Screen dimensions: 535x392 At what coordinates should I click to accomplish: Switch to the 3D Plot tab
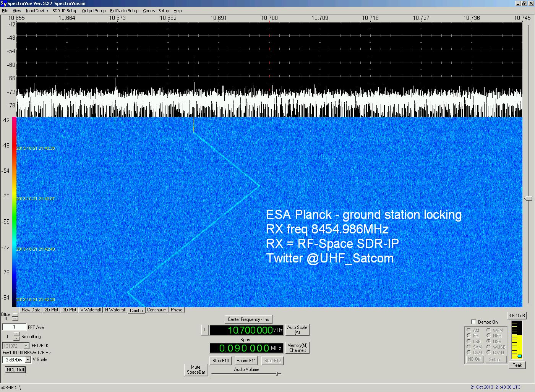[x=69, y=310]
